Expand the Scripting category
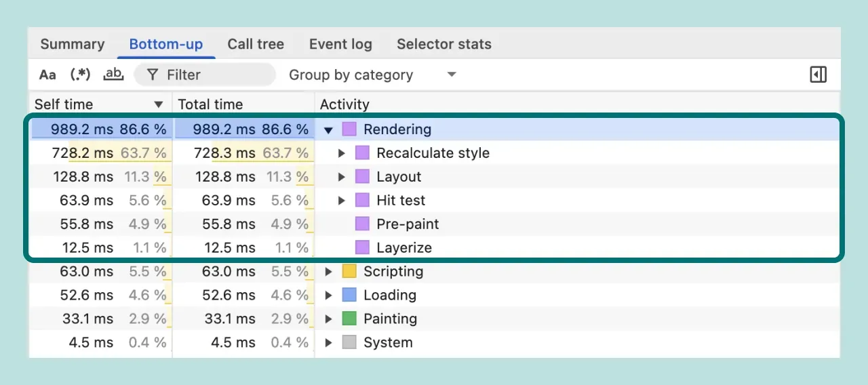The width and height of the screenshot is (868, 385). (329, 272)
